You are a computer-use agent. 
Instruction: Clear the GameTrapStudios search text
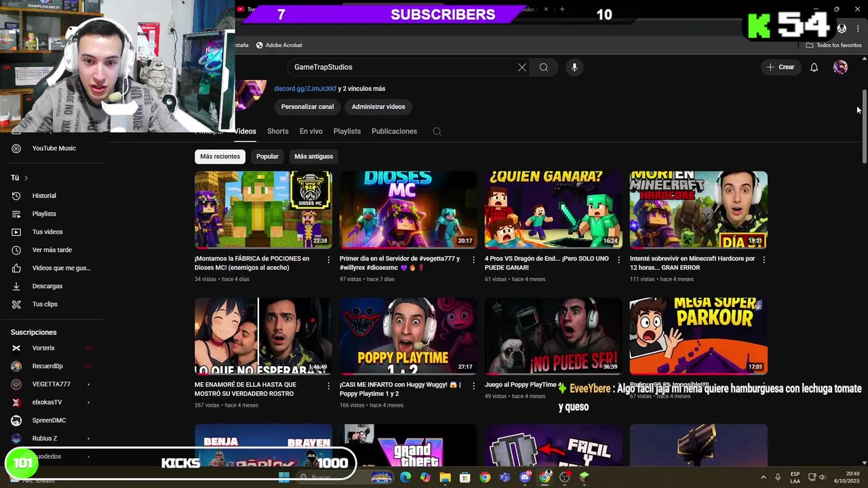tap(521, 67)
